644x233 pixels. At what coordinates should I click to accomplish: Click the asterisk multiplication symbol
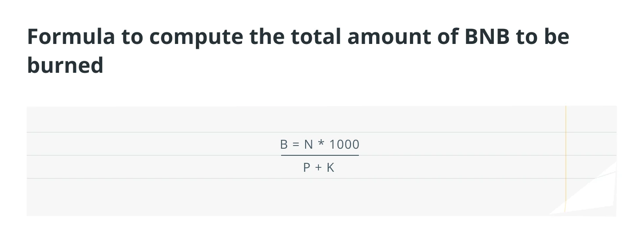click(321, 144)
